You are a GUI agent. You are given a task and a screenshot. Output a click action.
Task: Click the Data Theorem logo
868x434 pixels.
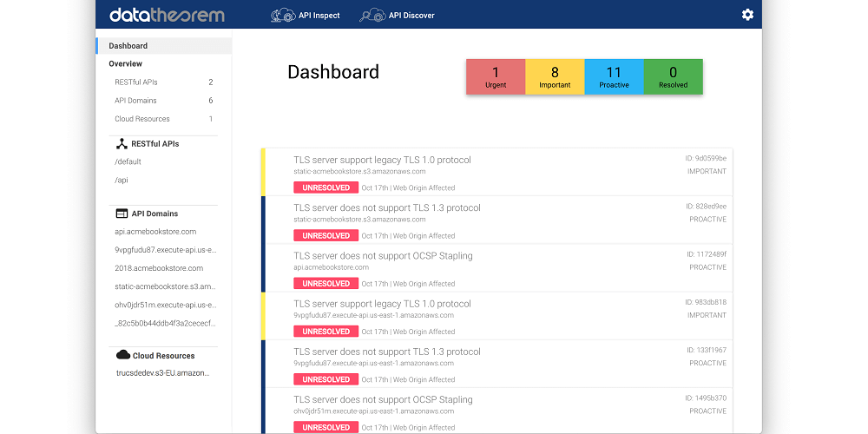point(167,15)
